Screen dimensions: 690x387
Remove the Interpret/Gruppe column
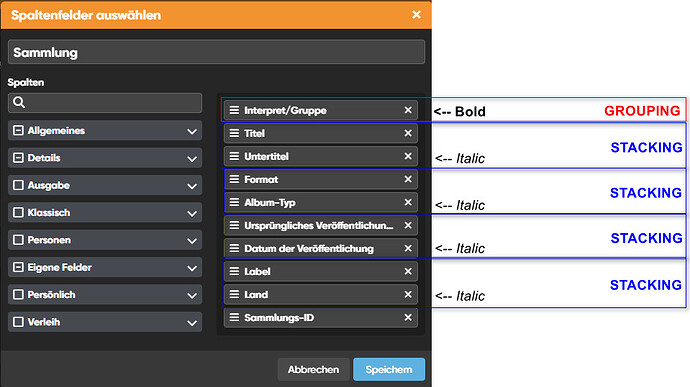point(408,110)
